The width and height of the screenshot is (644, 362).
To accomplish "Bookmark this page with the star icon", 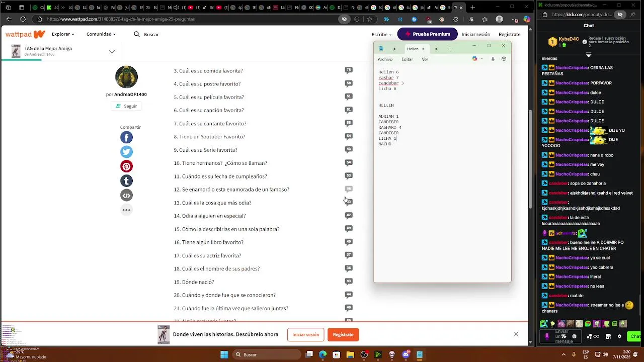I will [x=370, y=19].
